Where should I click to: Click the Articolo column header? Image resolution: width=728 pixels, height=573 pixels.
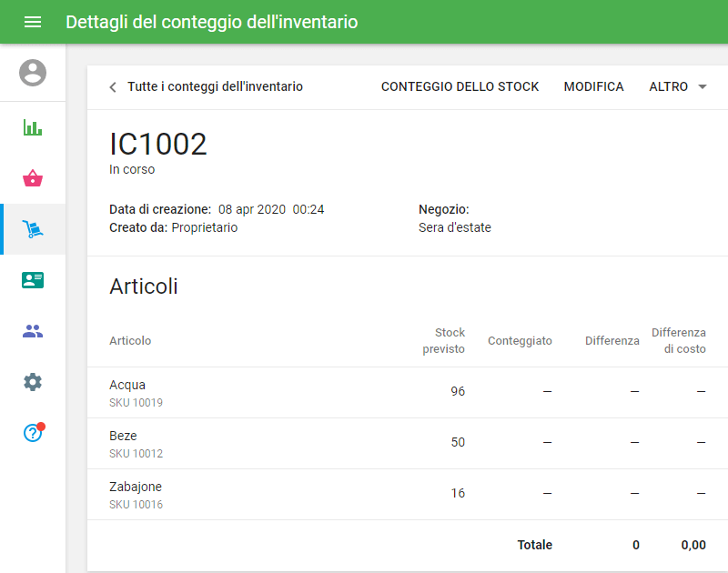pyautogui.click(x=130, y=341)
